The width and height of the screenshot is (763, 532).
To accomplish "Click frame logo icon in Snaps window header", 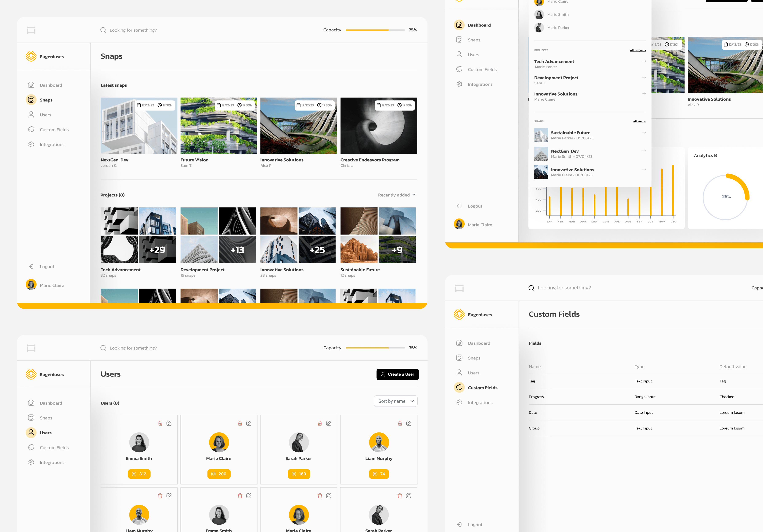I will click(31, 30).
